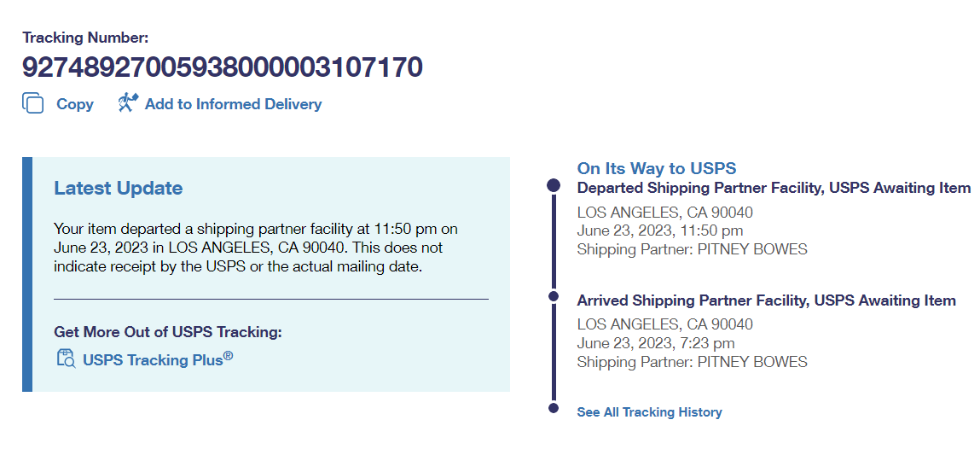Image resolution: width=980 pixels, height=449 pixels.
Task: Expand See All Tracking History
Action: click(x=649, y=412)
